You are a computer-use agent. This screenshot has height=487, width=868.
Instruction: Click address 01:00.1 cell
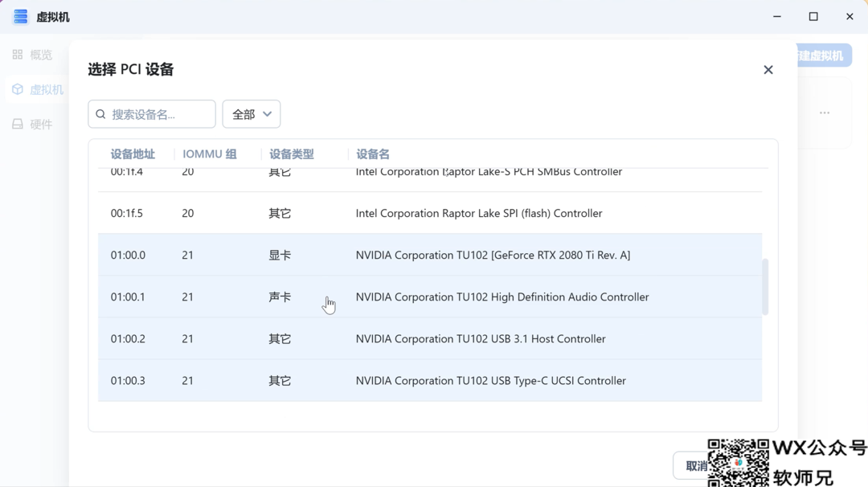click(128, 297)
